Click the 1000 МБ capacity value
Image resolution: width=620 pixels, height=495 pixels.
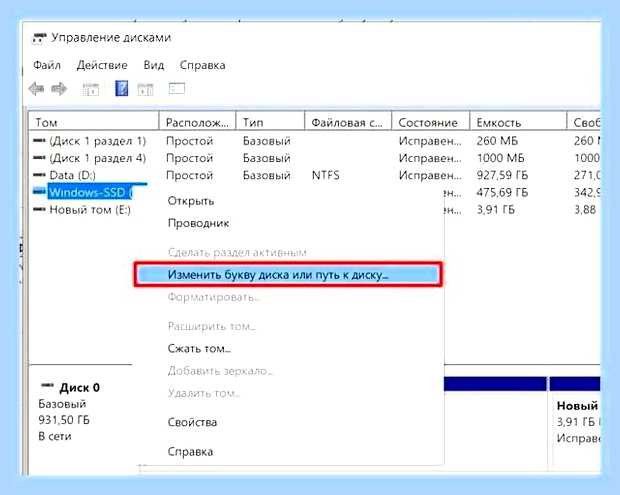[x=501, y=158]
